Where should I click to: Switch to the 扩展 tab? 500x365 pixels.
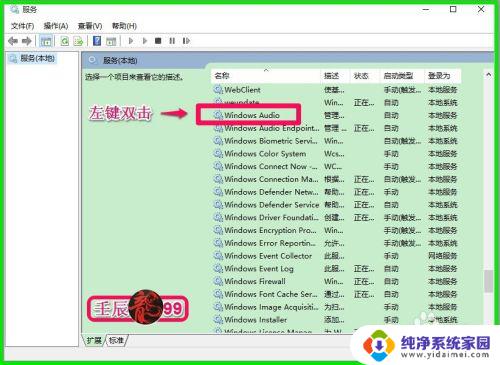pos(94,340)
